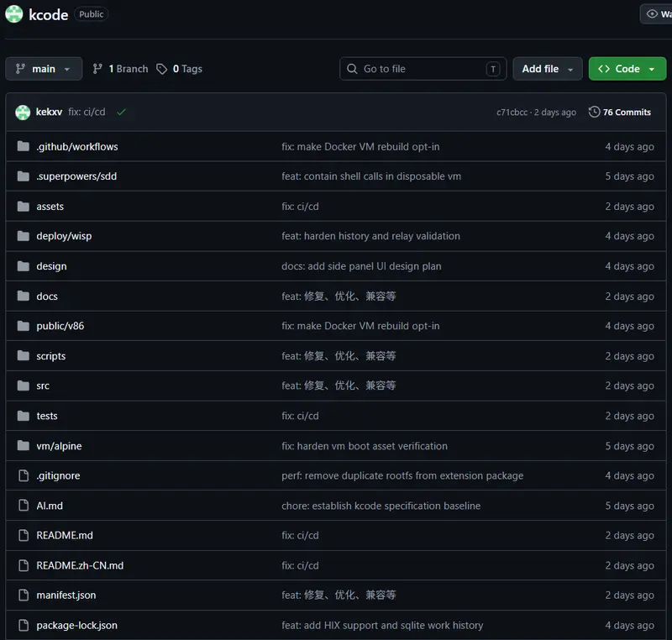Open the Add file dropdown
The width and height of the screenshot is (672, 640).
548,69
